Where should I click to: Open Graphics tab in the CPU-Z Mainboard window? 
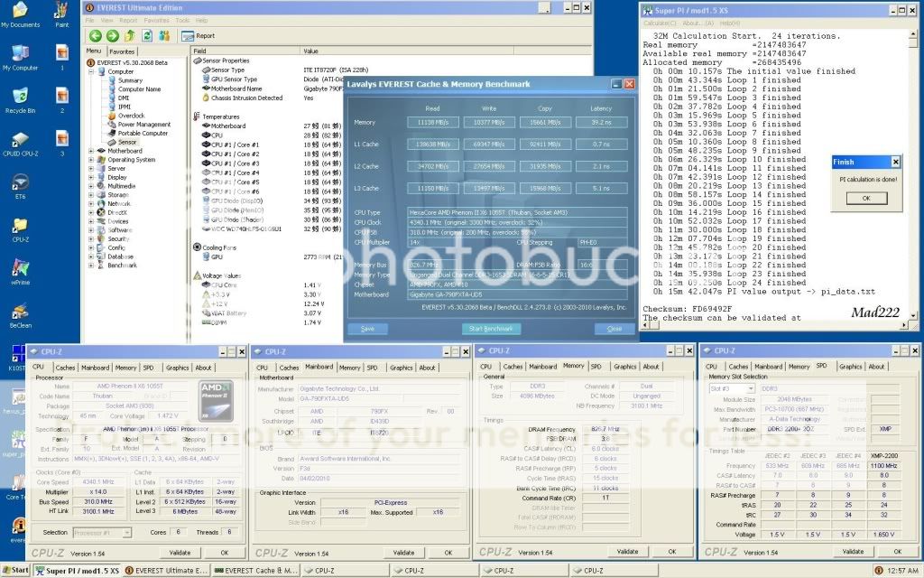(402, 368)
